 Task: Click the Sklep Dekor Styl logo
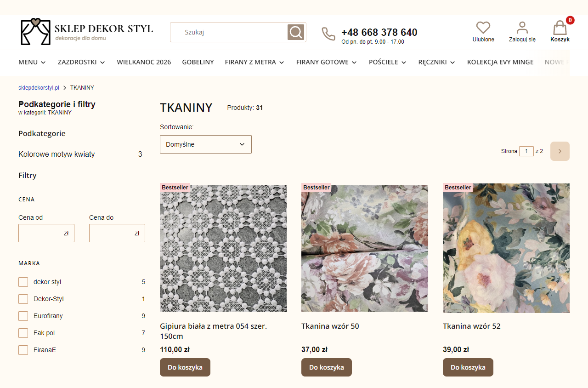(x=87, y=32)
